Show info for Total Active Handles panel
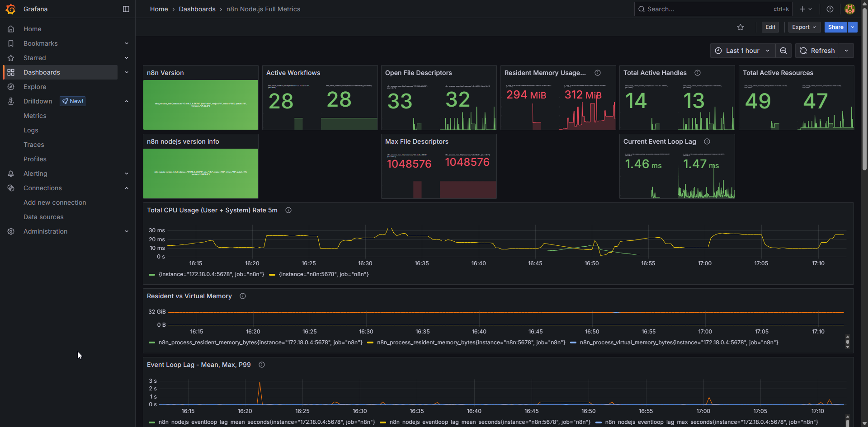Image resolution: width=868 pixels, height=427 pixels. 698,73
